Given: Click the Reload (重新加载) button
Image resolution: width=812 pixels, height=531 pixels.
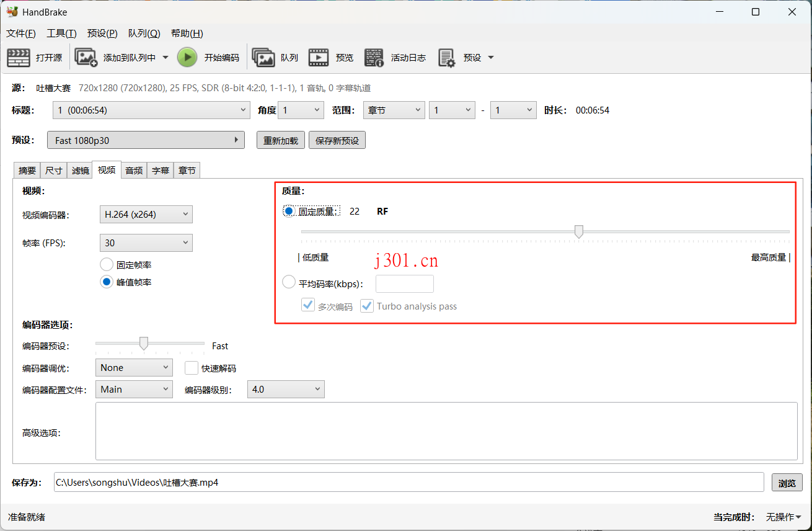Looking at the screenshot, I should [281, 140].
